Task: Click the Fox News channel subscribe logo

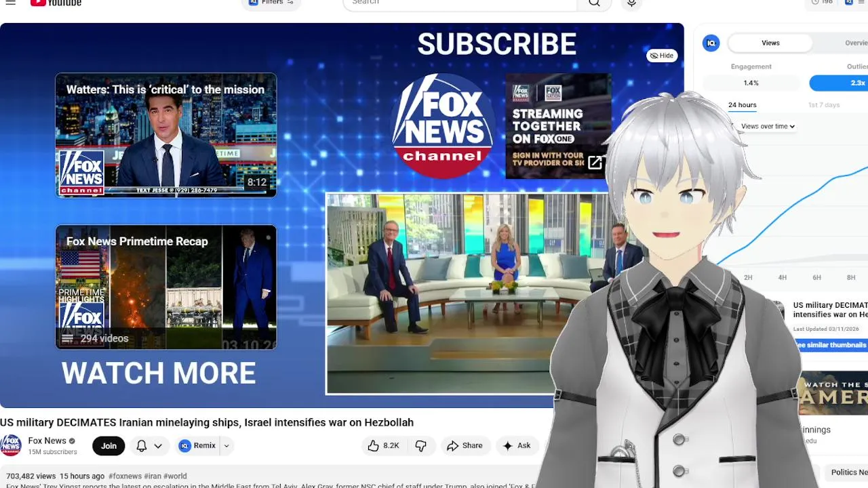Action: click(x=443, y=126)
